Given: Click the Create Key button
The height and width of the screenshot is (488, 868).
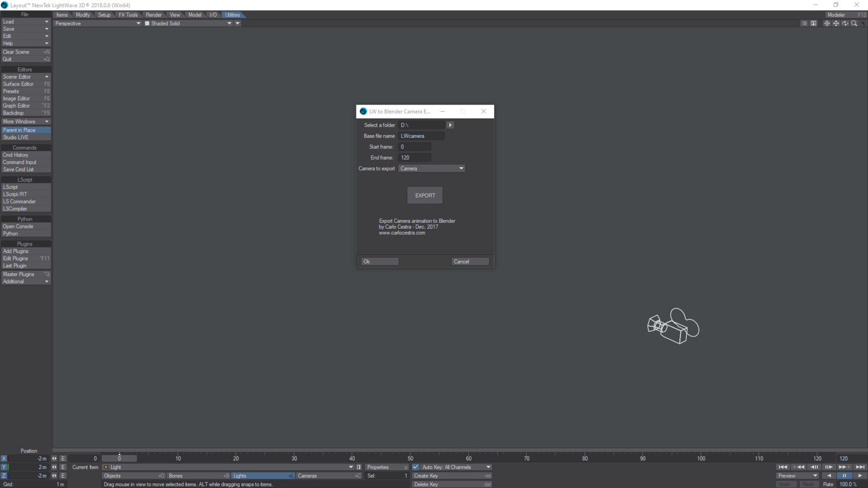Looking at the screenshot, I should [452, 476].
